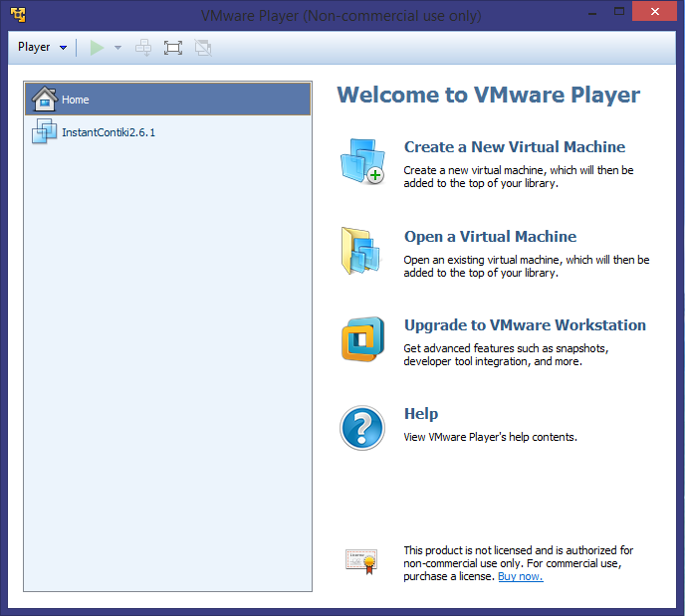Close the VMware Player window
The height and width of the screenshot is (616, 685).
tap(654, 11)
